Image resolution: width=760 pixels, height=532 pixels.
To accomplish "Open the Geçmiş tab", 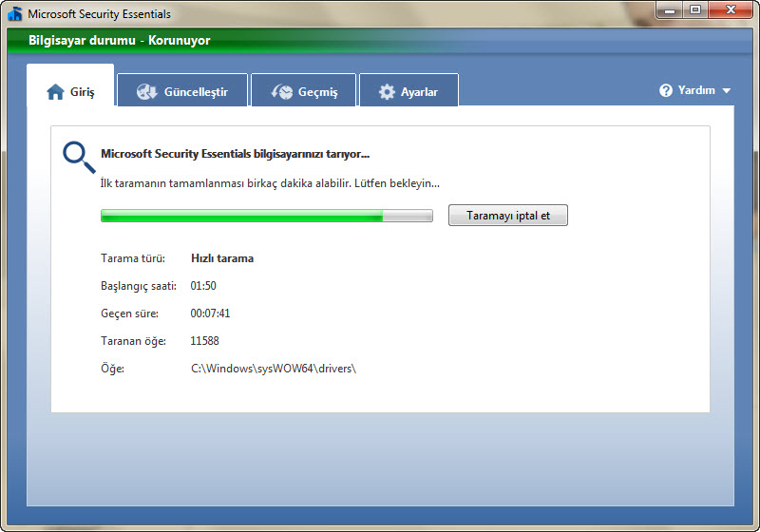I will point(303,90).
